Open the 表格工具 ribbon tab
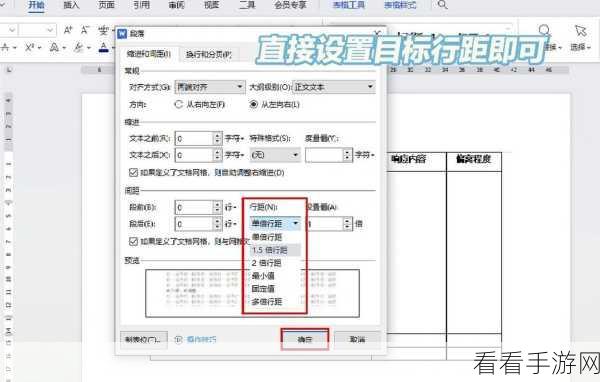Viewport: 600px width, 382px height. 349,5
